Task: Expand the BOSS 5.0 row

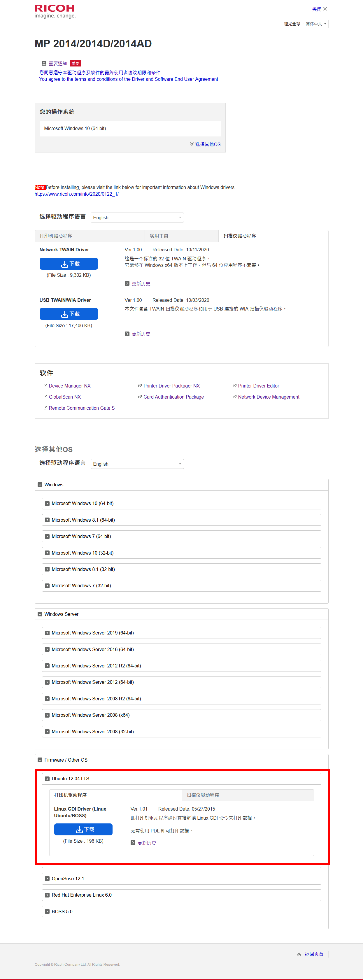Action: tap(181, 911)
